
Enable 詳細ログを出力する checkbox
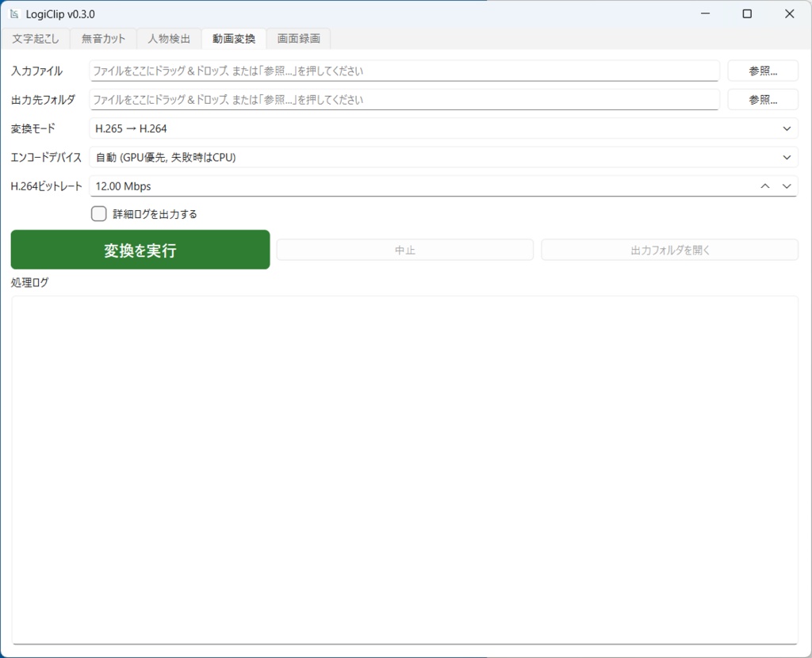click(x=99, y=214)
